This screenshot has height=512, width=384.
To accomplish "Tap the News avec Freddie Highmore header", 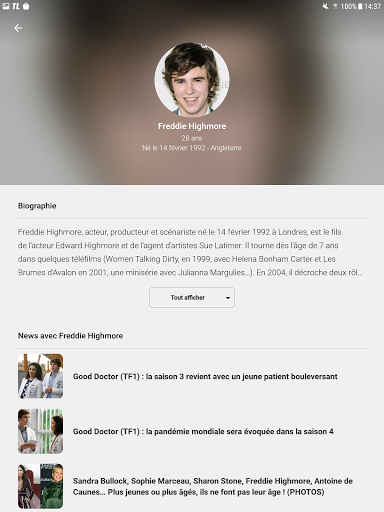I will (71, 336).
